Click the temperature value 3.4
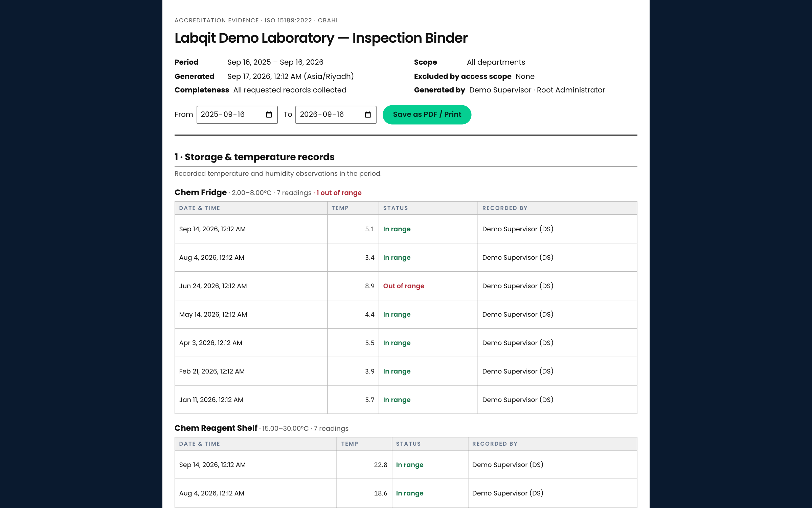Viewport: 812px width, 508px height. [369, 257]
